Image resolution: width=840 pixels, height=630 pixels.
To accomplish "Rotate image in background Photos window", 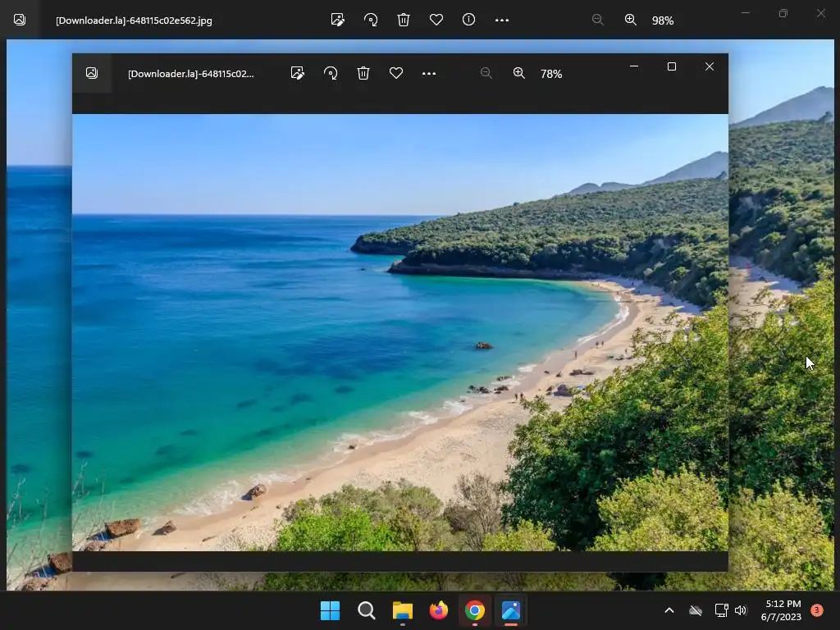I will point(371,20).
